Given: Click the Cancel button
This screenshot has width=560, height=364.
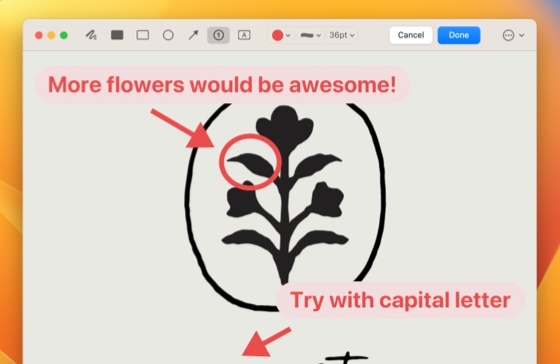Looking at the screenshot, I should coord(411,35).
